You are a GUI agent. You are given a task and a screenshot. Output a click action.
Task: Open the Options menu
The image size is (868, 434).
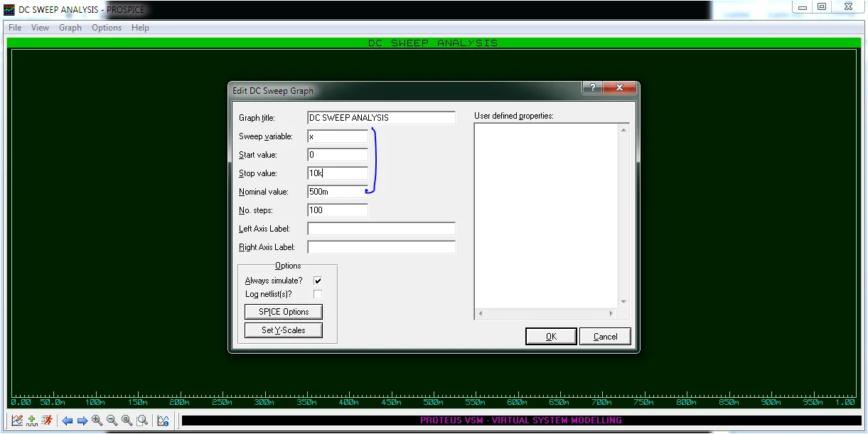click(107, 28)
